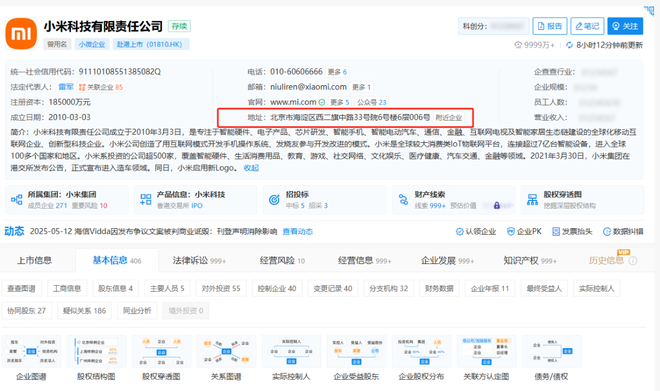Open the 关系图谱 thumbnail
This screenshot has width=660, height=391.
(x=226, y=351)
